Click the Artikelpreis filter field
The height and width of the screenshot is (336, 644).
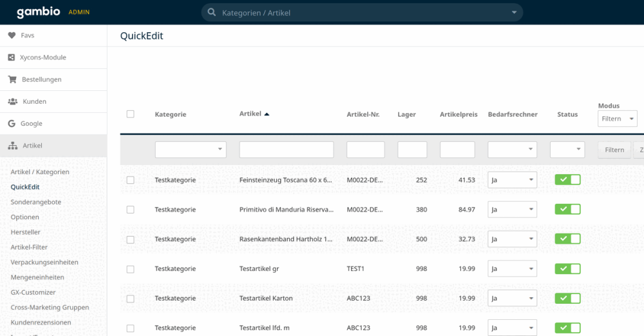pos(457,149)
